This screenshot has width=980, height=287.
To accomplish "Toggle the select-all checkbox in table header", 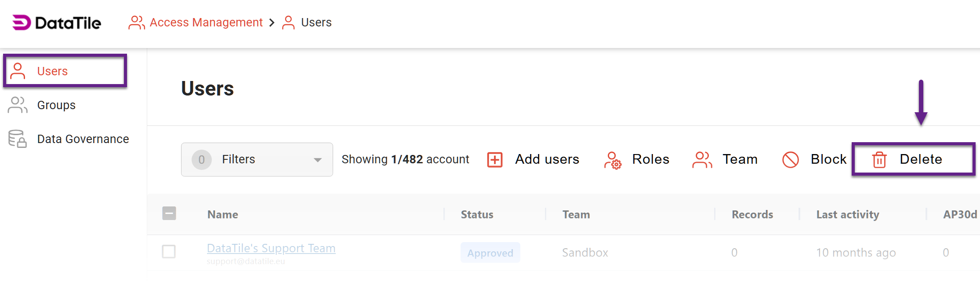I will point(169,213).
